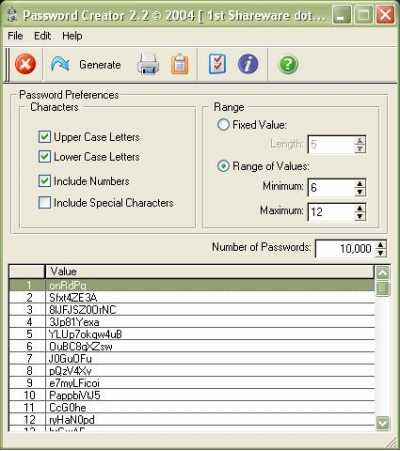
Task: Select the Fixed Value radio button
Action: click(223, 125)
